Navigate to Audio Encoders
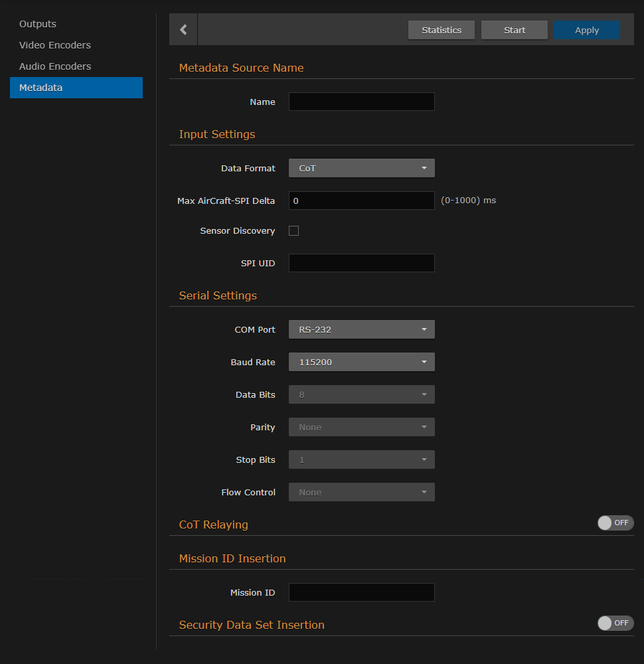 (x=54, y=66)
